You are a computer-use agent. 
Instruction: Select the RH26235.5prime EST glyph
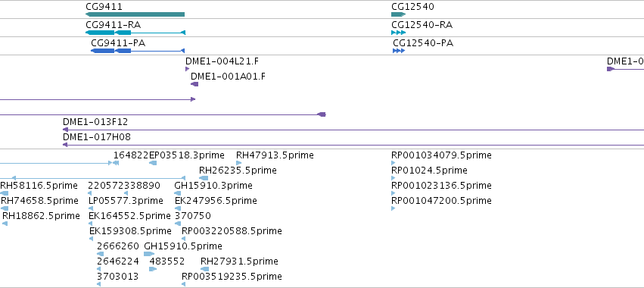(x=204, y=178)
